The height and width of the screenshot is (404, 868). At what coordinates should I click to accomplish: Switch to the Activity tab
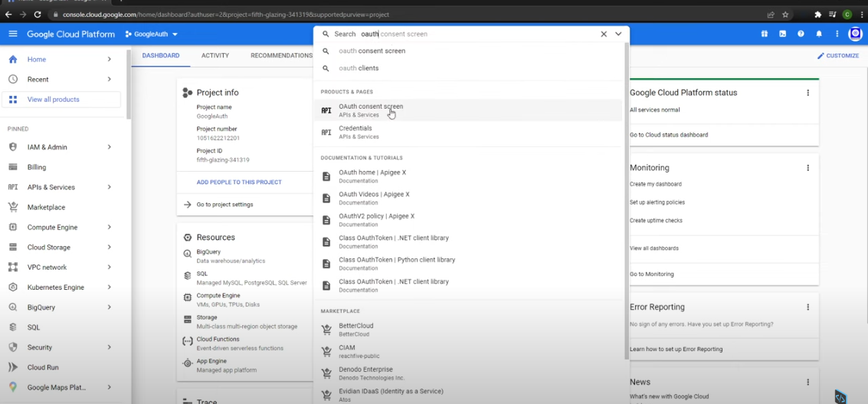click(x=215, y=56)
